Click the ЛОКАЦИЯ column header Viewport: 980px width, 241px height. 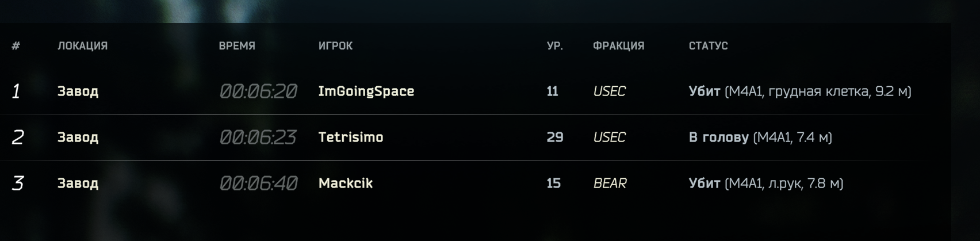coord(82,46)
